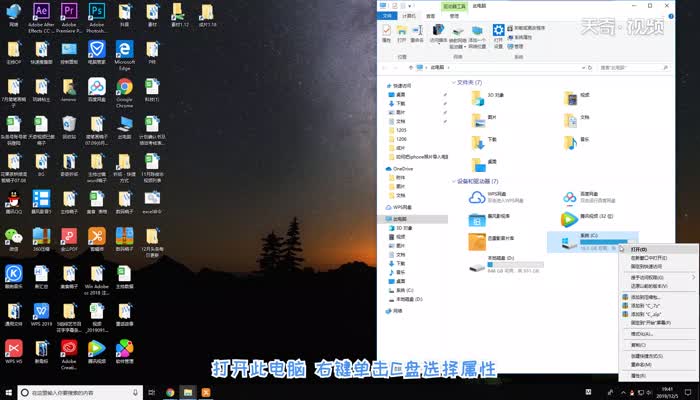The image size is (700, 400).
Task: Switch to the Computer ribbon tab
Action: tap(409, 16)
